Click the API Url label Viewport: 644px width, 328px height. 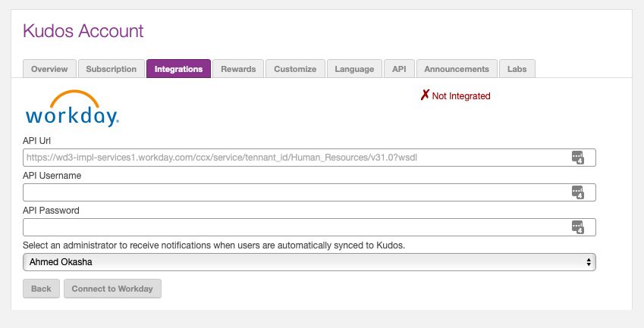[37, 141]
